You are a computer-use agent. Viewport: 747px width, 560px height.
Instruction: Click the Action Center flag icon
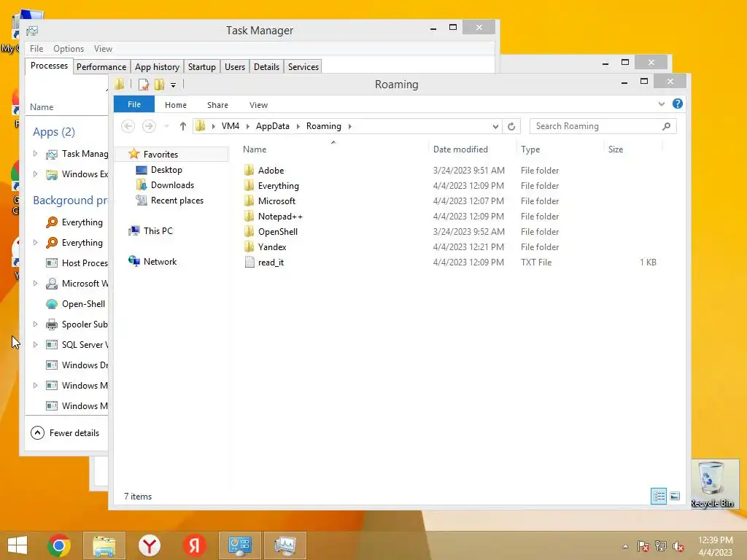(643, 546)
